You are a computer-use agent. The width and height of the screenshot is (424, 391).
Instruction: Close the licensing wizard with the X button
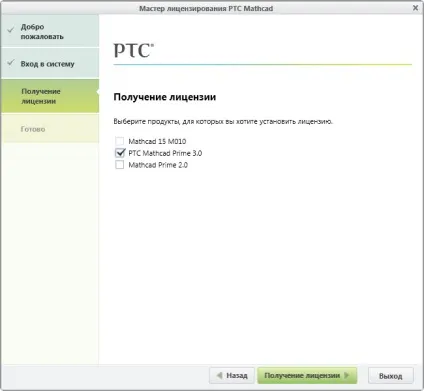coord(415,8)
